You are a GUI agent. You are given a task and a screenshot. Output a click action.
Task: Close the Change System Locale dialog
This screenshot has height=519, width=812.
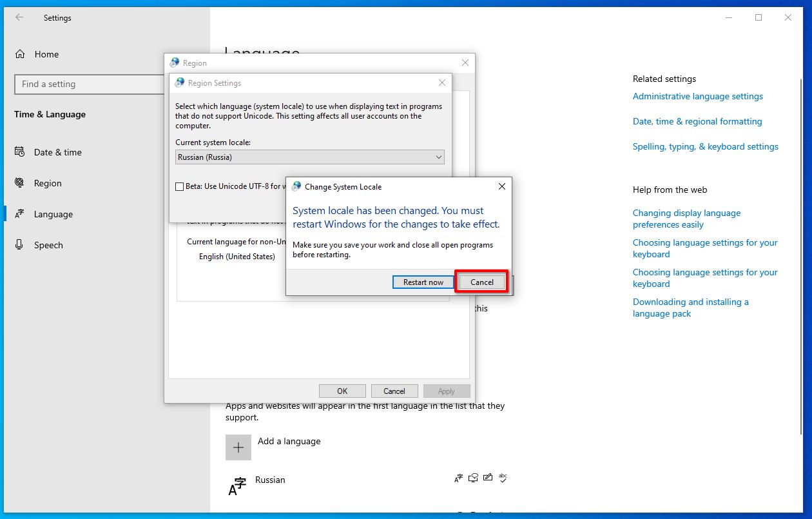(x=502, y=186)
